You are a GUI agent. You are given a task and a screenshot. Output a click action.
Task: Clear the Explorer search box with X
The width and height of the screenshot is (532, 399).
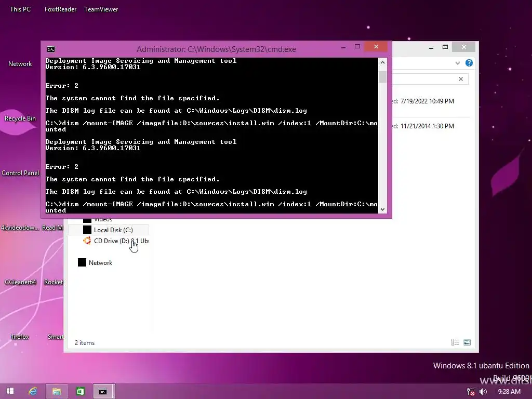[x=461, y=79]
